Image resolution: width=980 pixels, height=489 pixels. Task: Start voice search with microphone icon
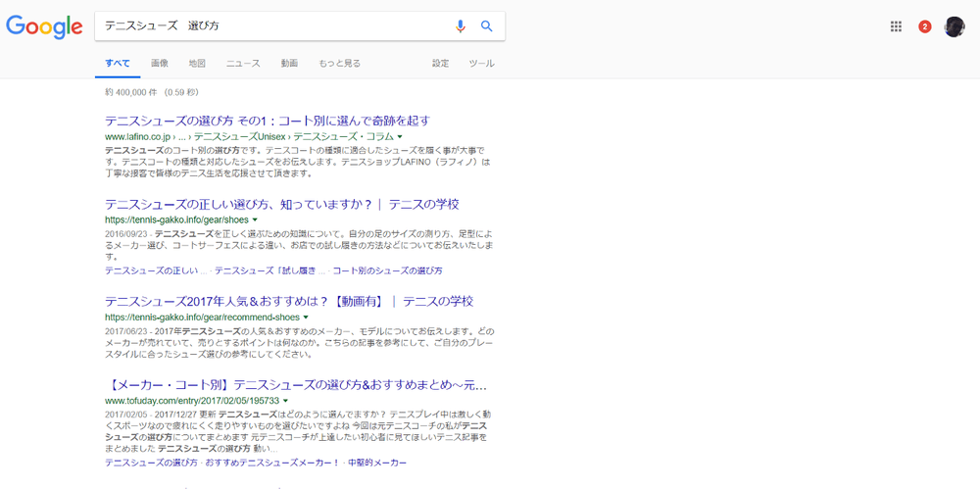tap(461, 26)
